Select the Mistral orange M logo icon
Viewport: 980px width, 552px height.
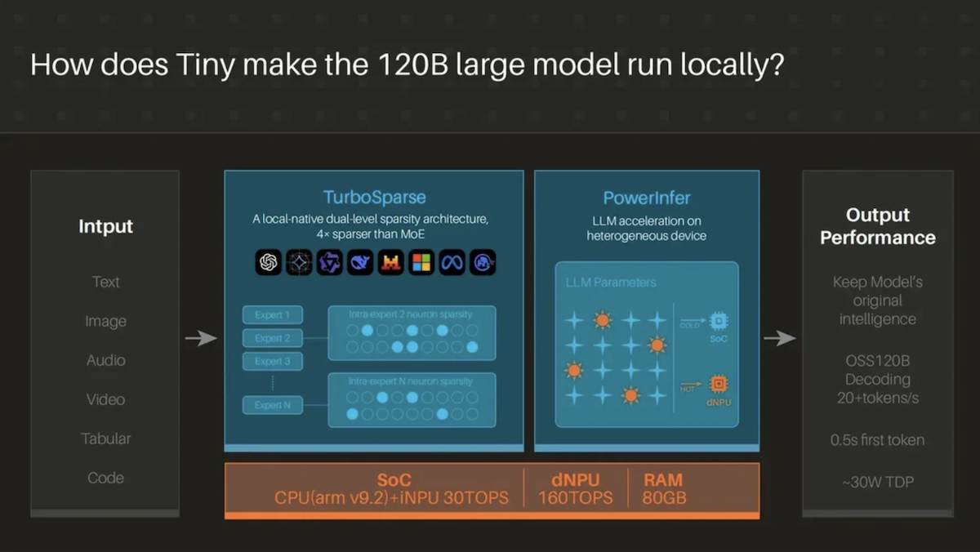click(x=391, y=262)
